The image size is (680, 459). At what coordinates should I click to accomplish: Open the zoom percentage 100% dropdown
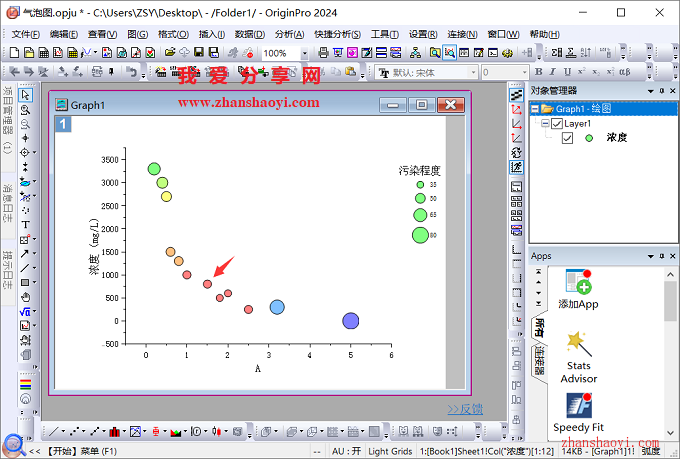304,53
